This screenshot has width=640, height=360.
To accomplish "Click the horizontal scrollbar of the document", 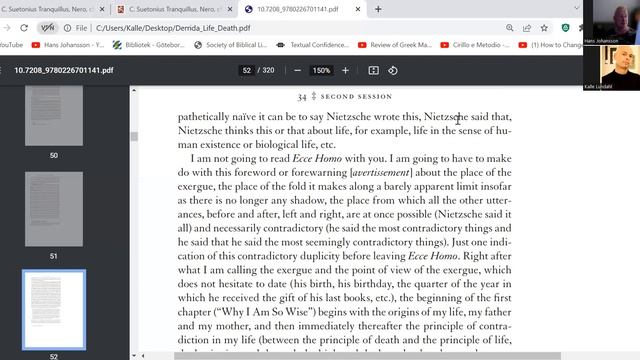I will (x=367, y=356).
